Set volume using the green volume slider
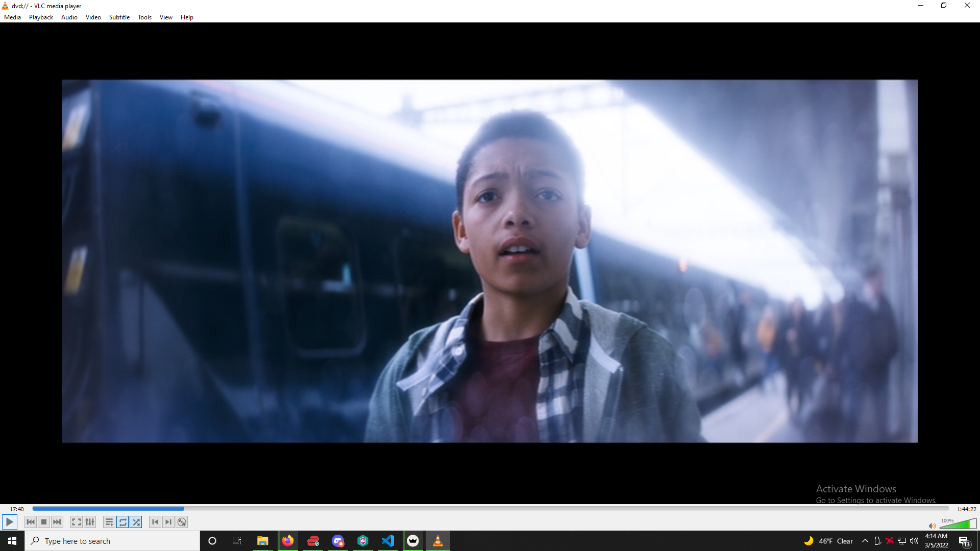The image size is (980, 551). (958, 524)
